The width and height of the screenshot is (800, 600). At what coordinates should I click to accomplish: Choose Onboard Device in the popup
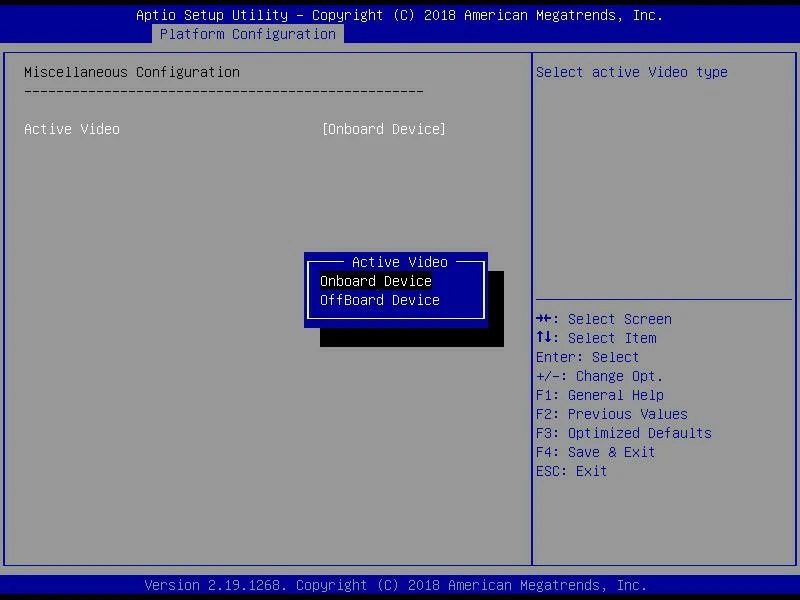(x=376, y=281)
